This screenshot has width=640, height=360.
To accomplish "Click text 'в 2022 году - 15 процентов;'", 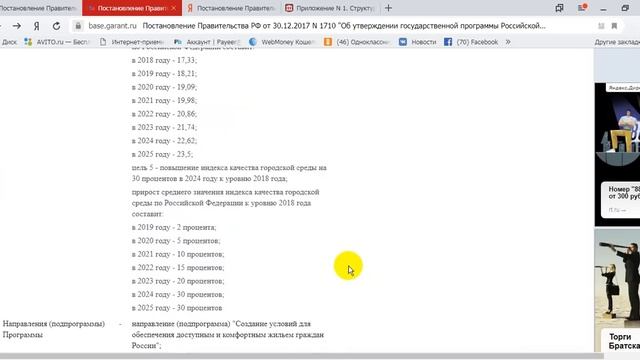I will tap(178, 268).
